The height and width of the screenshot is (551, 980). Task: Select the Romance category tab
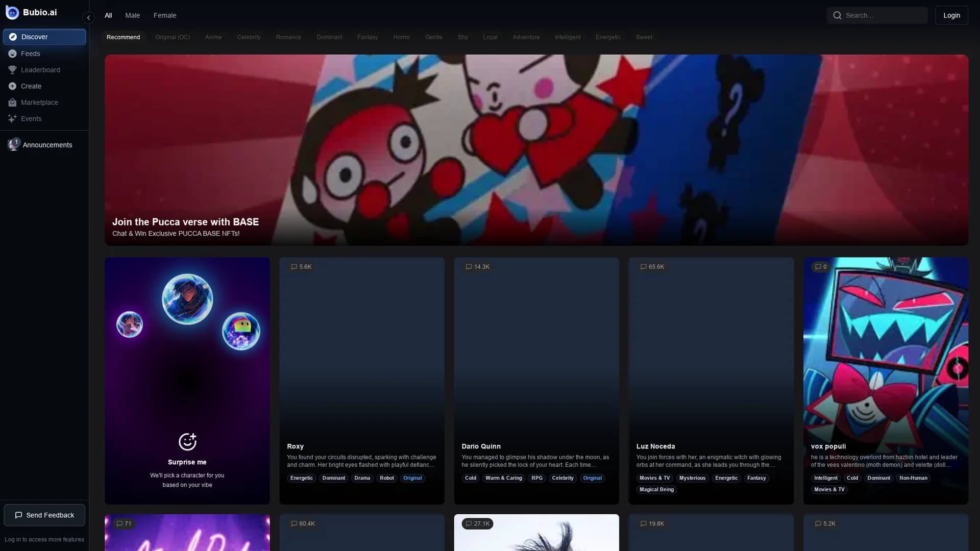point(288,37)
